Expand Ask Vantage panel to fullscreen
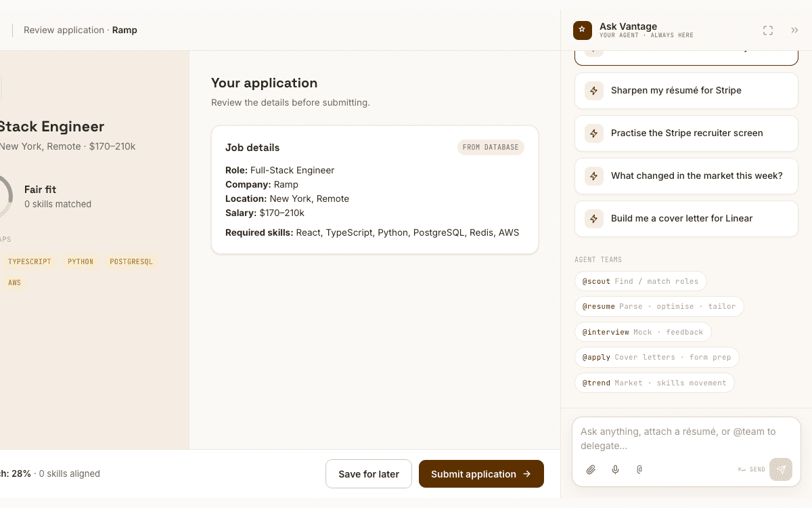This screenshot has width=812, height=508. click(x=767, y=30)
